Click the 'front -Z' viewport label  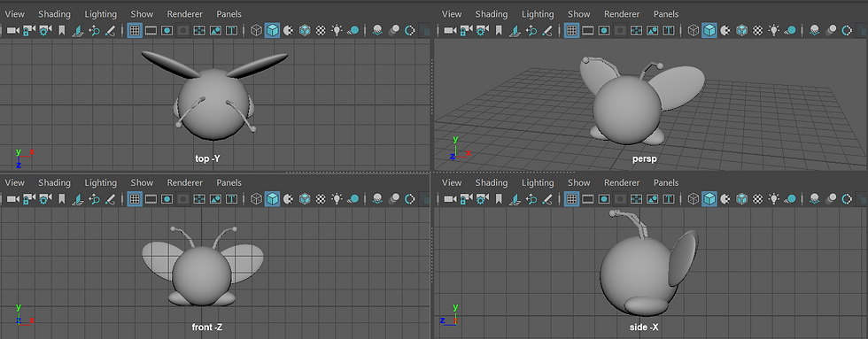point(207,327)
